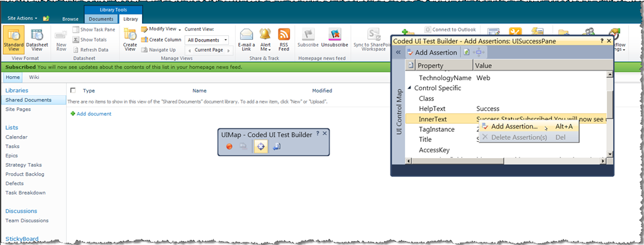
Task: Click Generate Code icon in UIMap builder
Action: pos(277,146)
